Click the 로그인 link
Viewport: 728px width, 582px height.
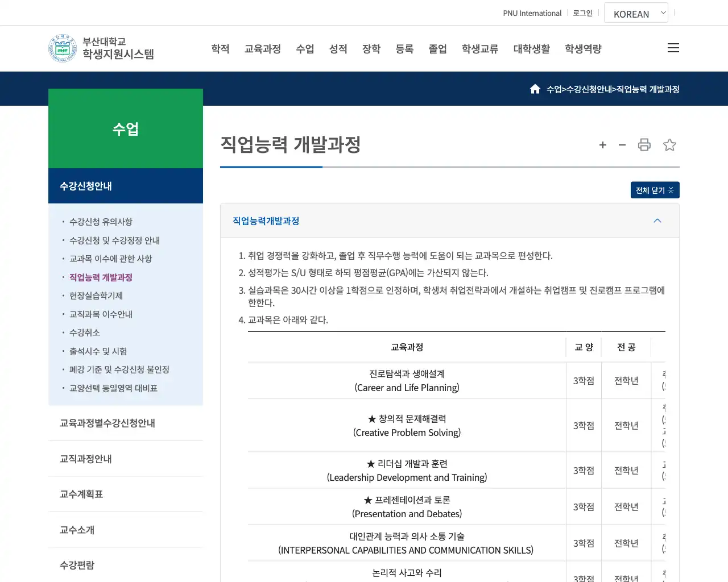pyautogui.click(x=583, y=13)
